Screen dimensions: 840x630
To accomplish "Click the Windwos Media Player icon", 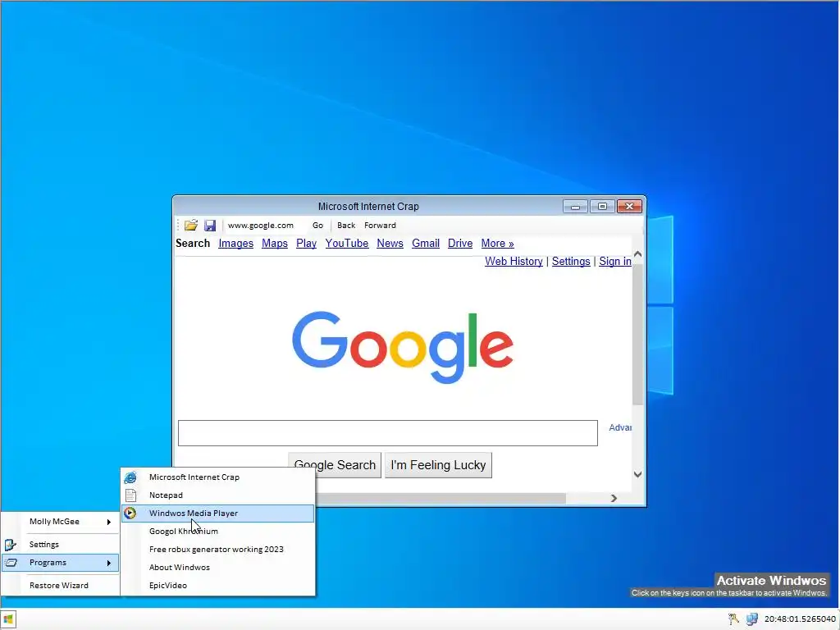I will pos(130,514).
